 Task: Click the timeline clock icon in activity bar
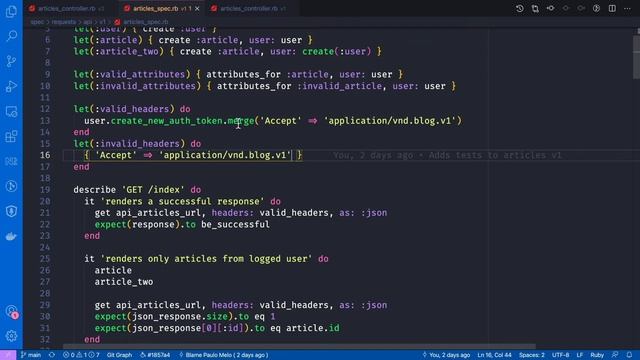click(x=11, y=186)
